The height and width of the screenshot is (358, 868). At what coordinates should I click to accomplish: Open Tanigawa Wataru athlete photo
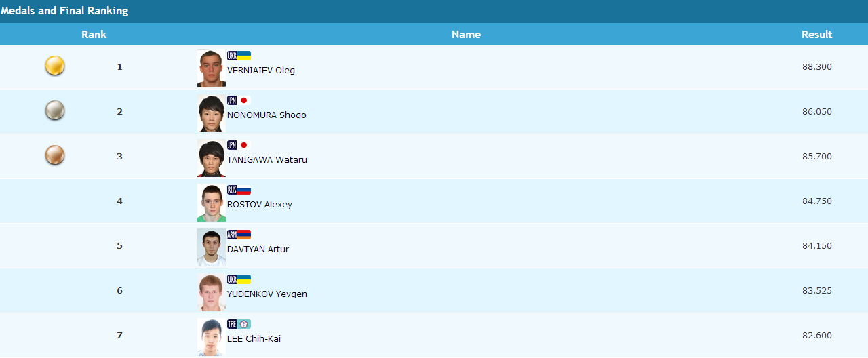[x=211, y=158]
